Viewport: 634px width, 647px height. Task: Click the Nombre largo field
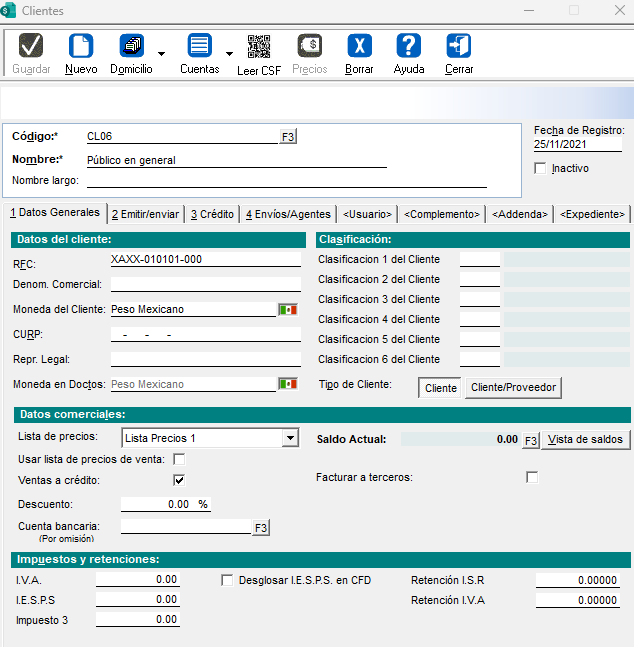[287, 181]
